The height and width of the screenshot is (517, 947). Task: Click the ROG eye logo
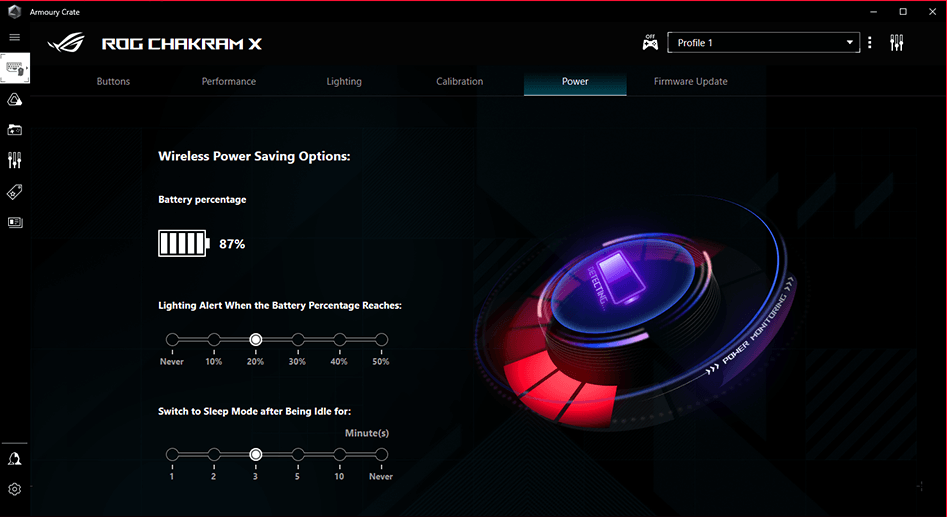(x=66, y=43)
